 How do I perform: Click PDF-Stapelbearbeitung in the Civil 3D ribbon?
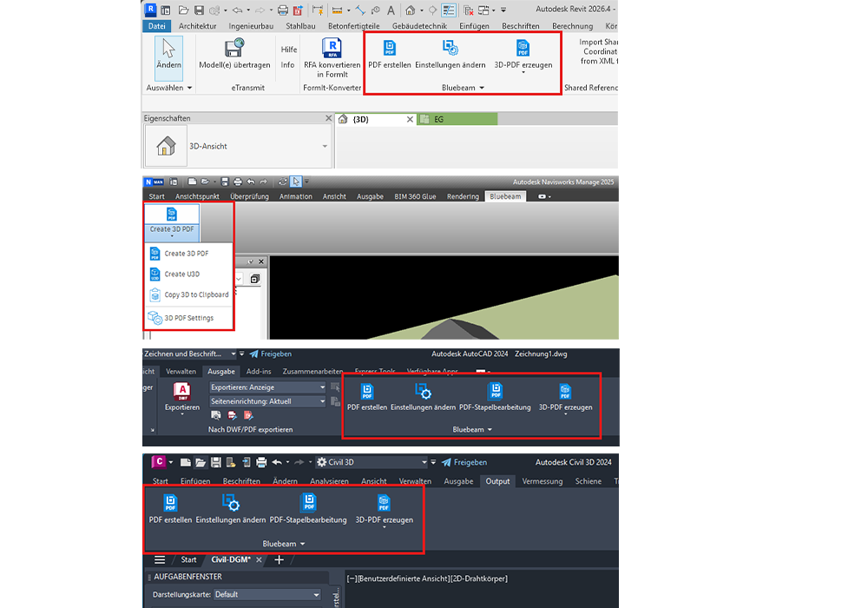(308, 510)
